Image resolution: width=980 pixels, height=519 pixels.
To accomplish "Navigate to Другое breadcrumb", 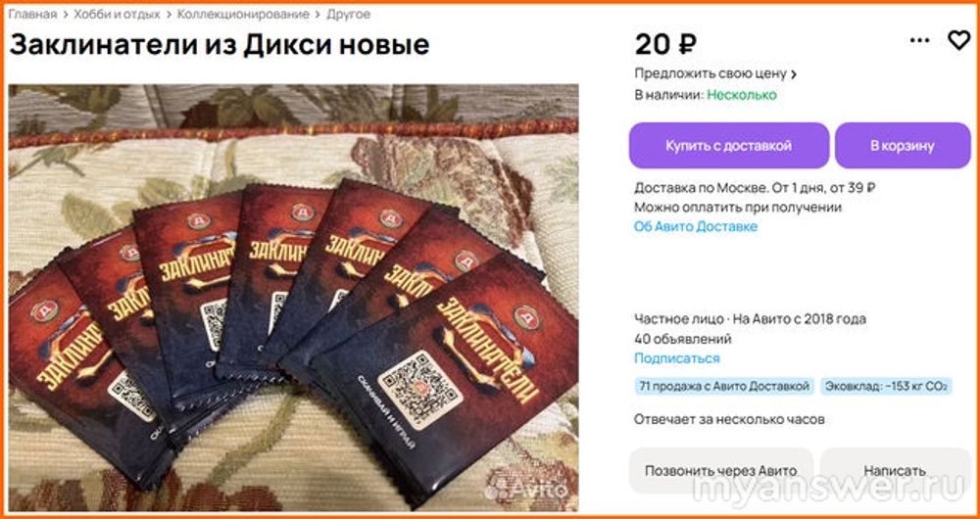I will (348, 14).
